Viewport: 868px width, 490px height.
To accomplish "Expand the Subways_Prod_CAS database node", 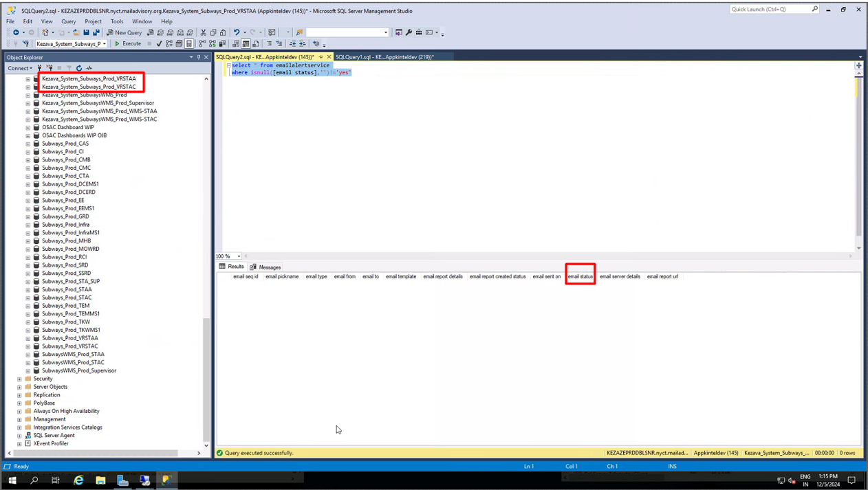I will point(28,144).
